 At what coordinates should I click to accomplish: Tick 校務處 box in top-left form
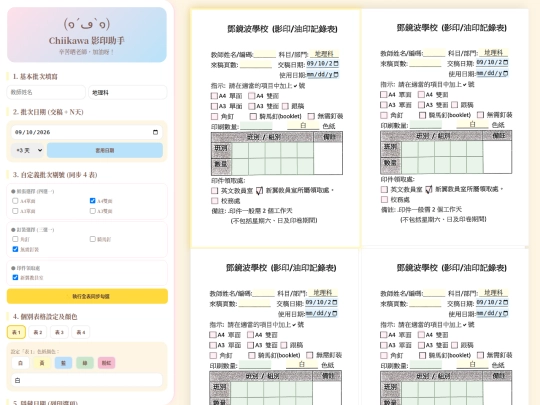pyautogui.click(x=215, y=201)
